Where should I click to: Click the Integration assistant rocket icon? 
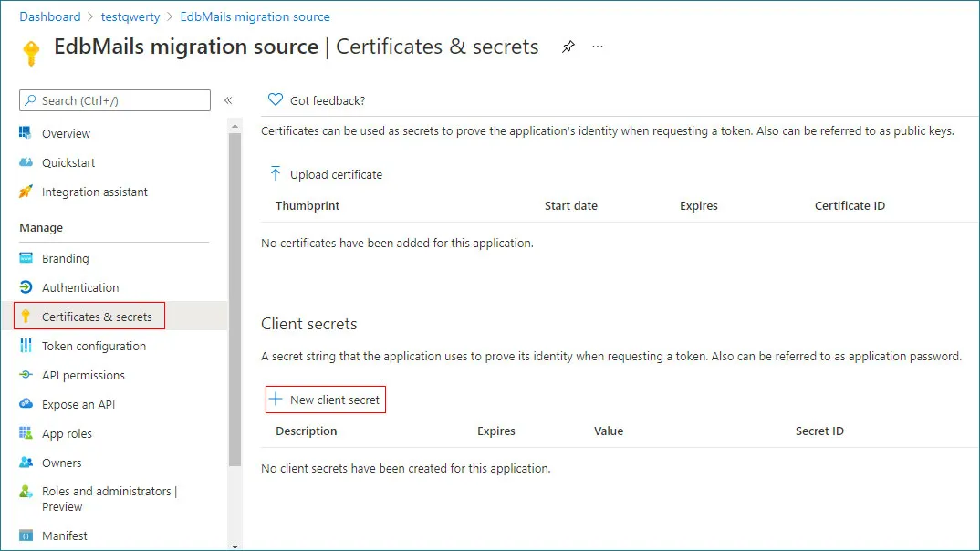(26, 192)
